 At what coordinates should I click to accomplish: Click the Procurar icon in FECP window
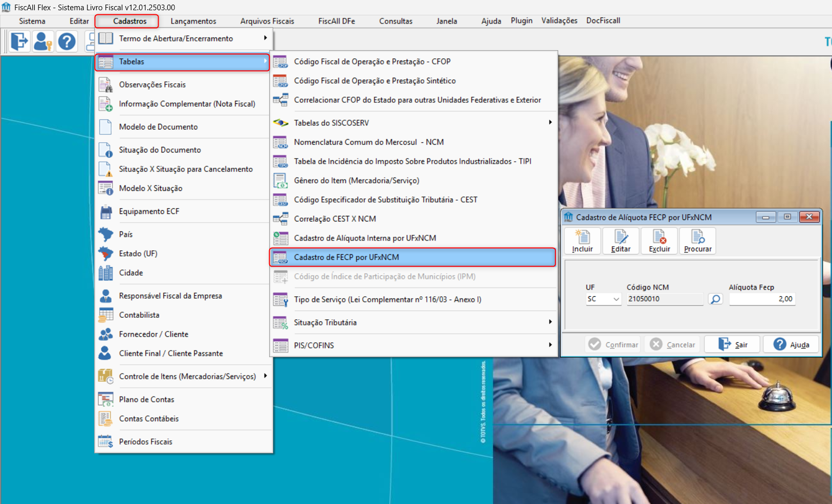coord(697,241)
